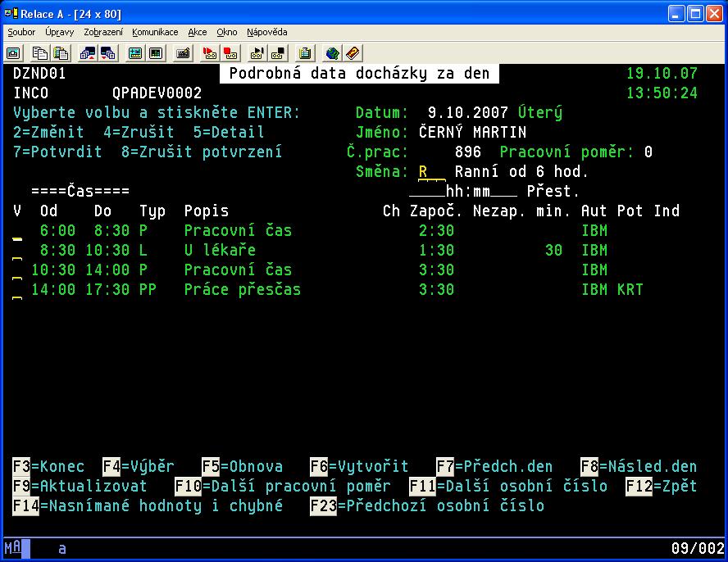Stop macro recording with red square icon
Viewport: 728px width, 562px height.
(x=230, y=53)
